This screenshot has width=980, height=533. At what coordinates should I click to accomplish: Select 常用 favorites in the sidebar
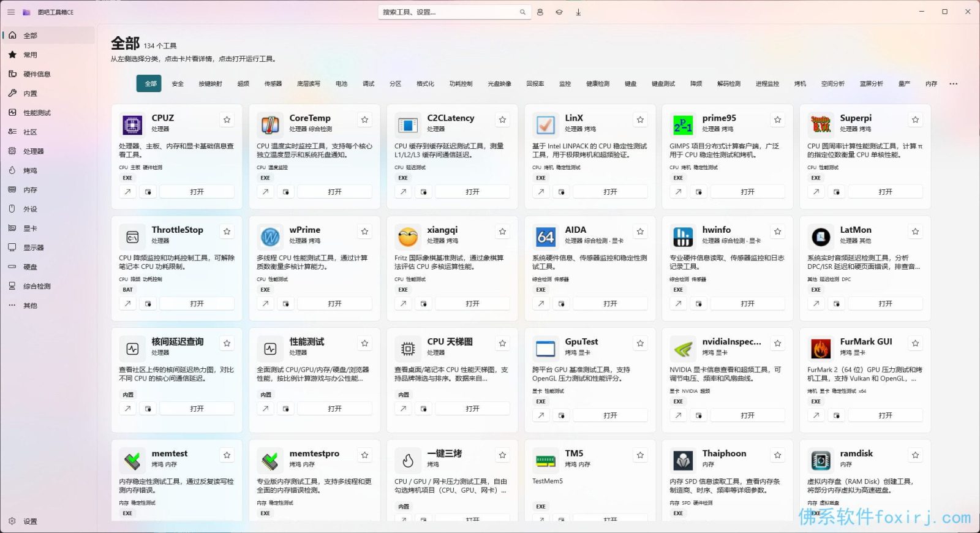[48, 55]
